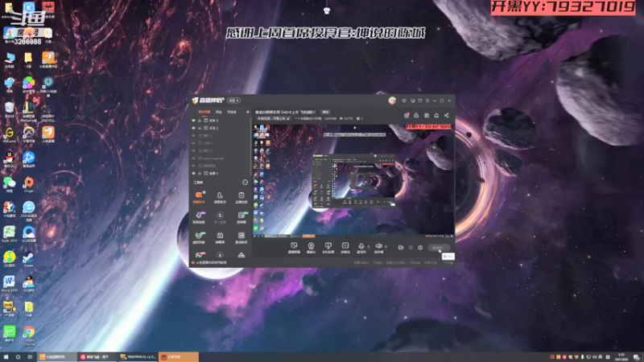Image resolution: width=644 pixels, height=362 pixels.
Task: Switch to the second scene tab
Action: pyautogui.click(x=219, y=112)
